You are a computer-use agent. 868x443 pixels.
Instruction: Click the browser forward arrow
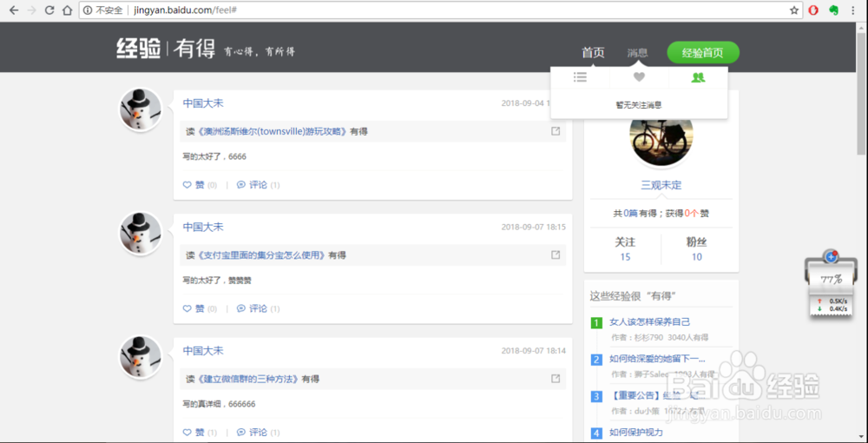click(31, 10)
